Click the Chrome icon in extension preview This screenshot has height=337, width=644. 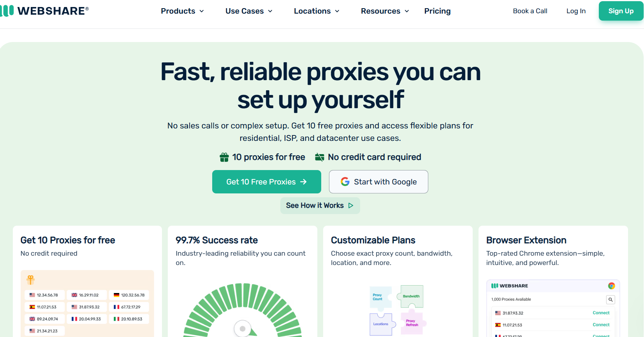pos(611,286)
